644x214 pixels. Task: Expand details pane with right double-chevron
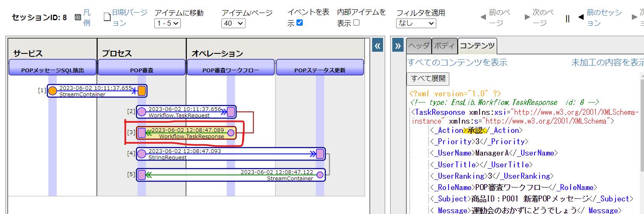click(398, 46)
